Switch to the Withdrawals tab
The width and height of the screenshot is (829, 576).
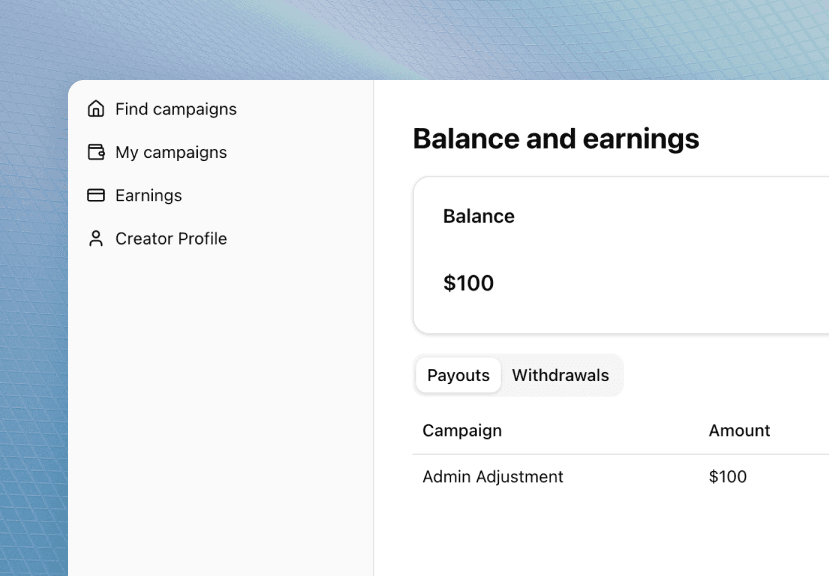pyautogui.click(x=560, y=375)
